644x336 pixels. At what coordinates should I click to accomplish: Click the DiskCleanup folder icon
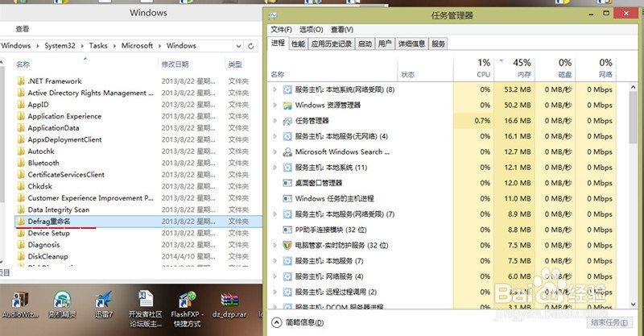click(21, 256)
